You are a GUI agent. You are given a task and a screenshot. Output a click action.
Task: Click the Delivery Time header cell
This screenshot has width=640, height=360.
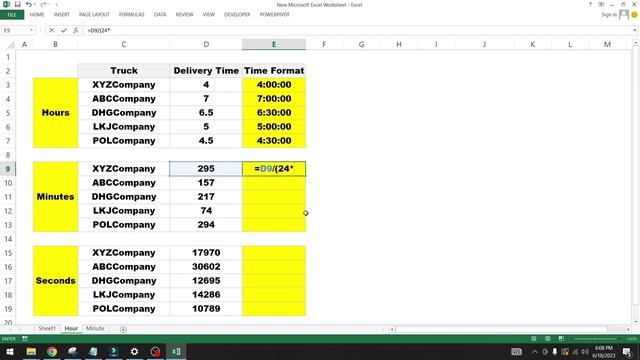[x=206, y=71]
